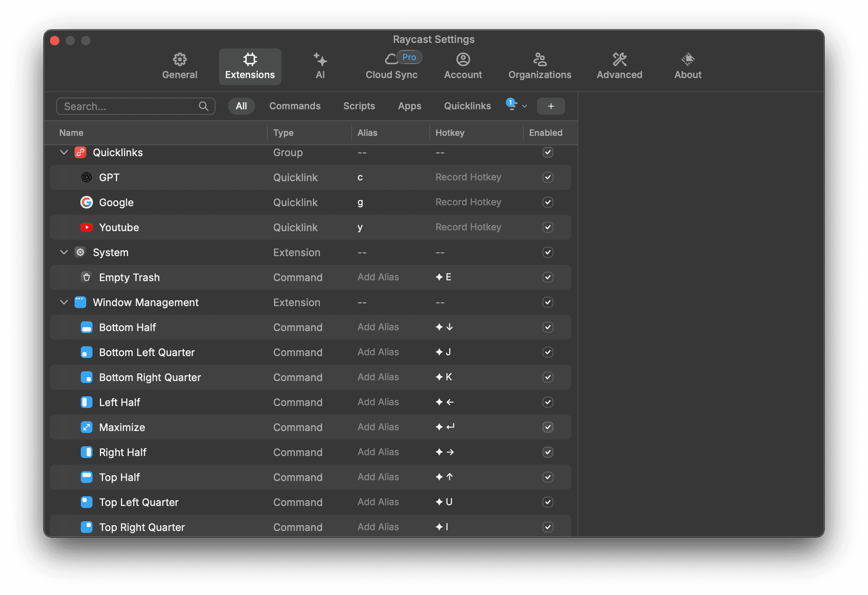The height and width of the screenshot is (595, 868).
Task: Edit the Top Half hotkey
Action: [x=444, y=477]
